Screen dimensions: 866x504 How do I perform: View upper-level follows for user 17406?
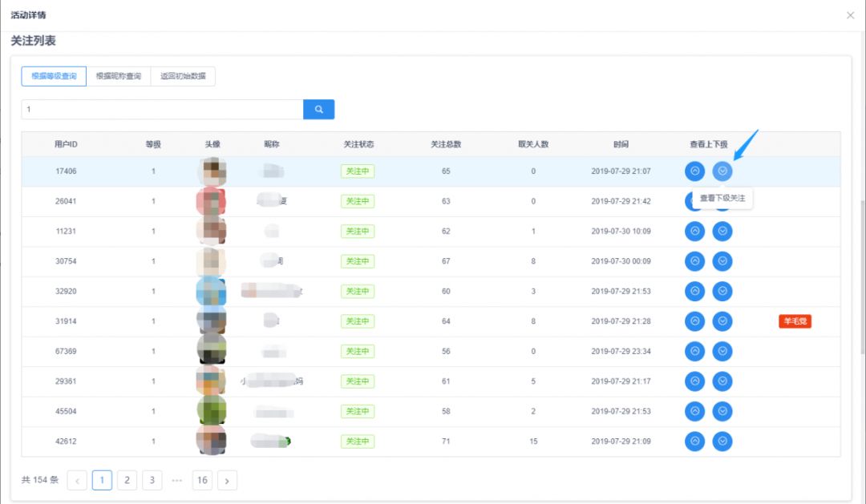tap(694, 171)
